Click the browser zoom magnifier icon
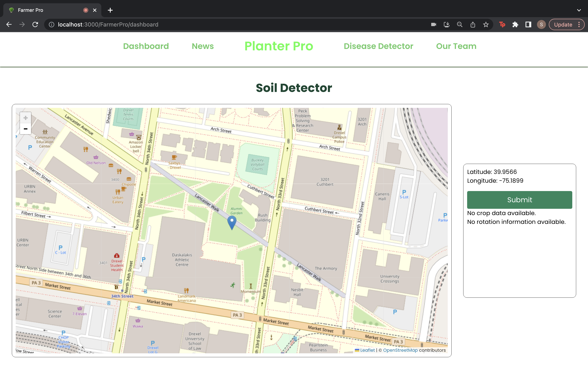The image size is (588, 367). point(459,24)
